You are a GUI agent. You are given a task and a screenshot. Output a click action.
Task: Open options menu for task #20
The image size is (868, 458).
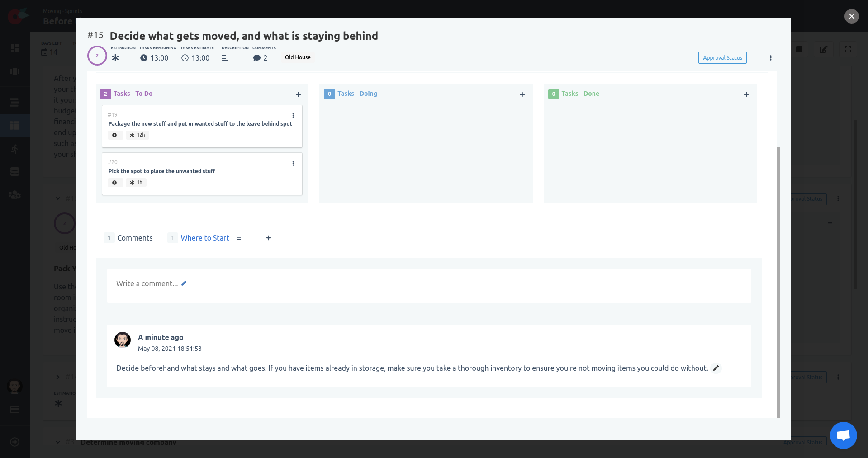click(x=293, y=163)
